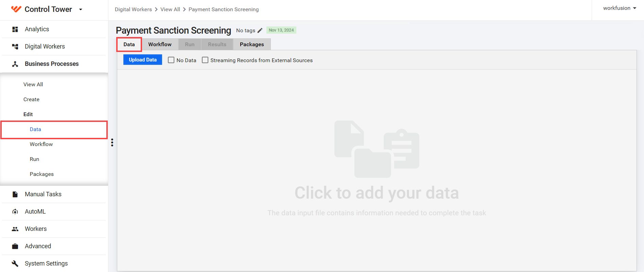
Task: Click the Workers people icon
Action: (x=15, y=229)
